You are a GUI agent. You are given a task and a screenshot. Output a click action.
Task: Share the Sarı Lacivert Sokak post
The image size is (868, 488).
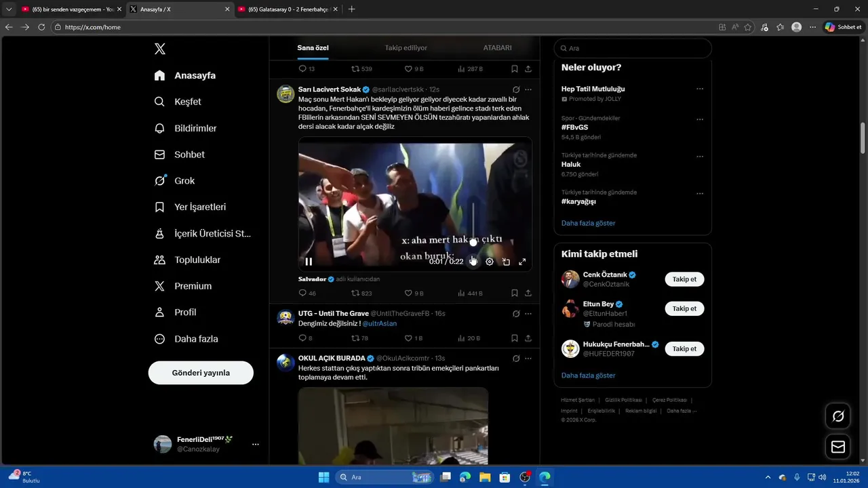pyautogui.click(x=528, y=293)
